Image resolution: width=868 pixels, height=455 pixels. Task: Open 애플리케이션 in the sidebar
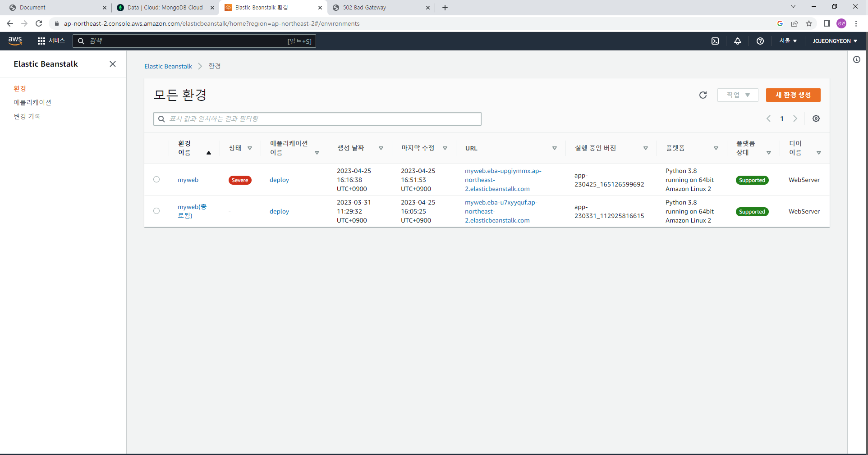coord(32,103)
